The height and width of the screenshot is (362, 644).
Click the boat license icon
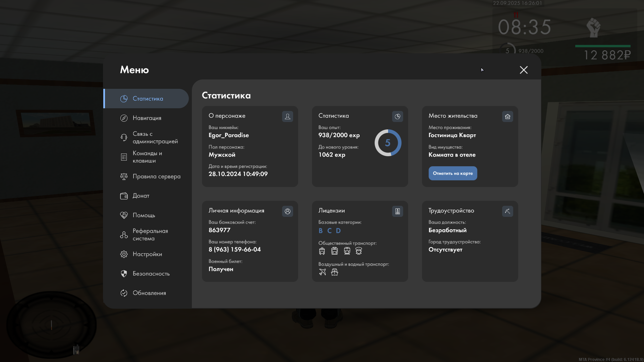[x=334, y=272]
